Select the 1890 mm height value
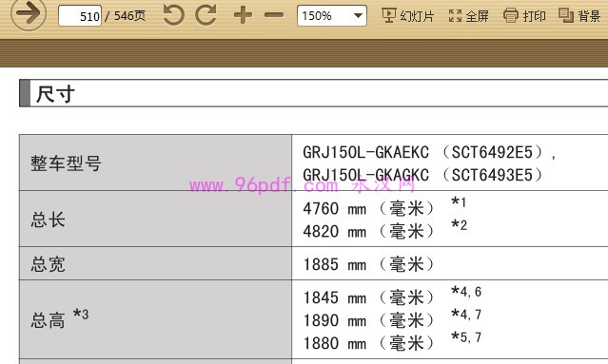608x364 pixels. (x=368, y=320)
